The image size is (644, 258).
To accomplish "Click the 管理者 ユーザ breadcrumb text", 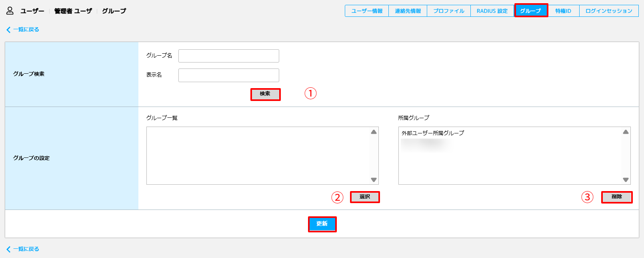I will coord(73,11).
